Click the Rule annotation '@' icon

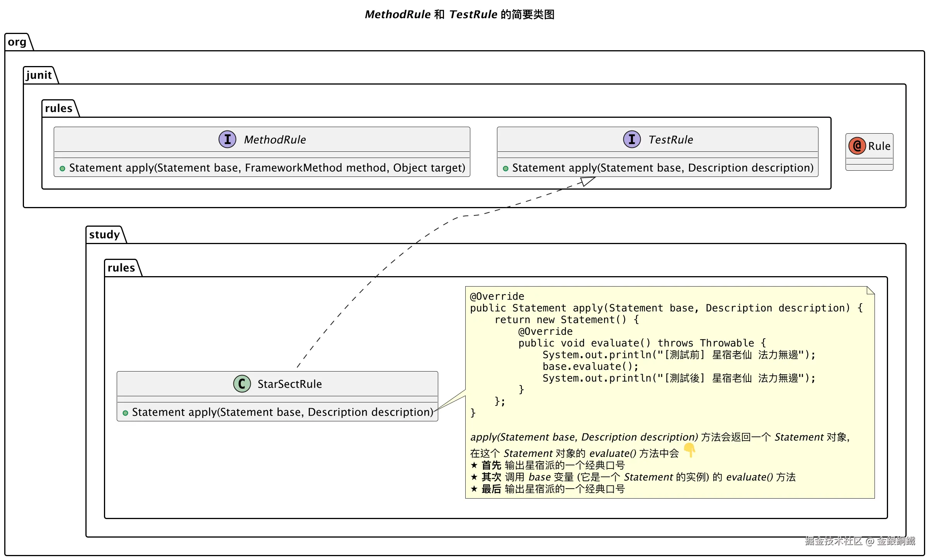point(857,146)
